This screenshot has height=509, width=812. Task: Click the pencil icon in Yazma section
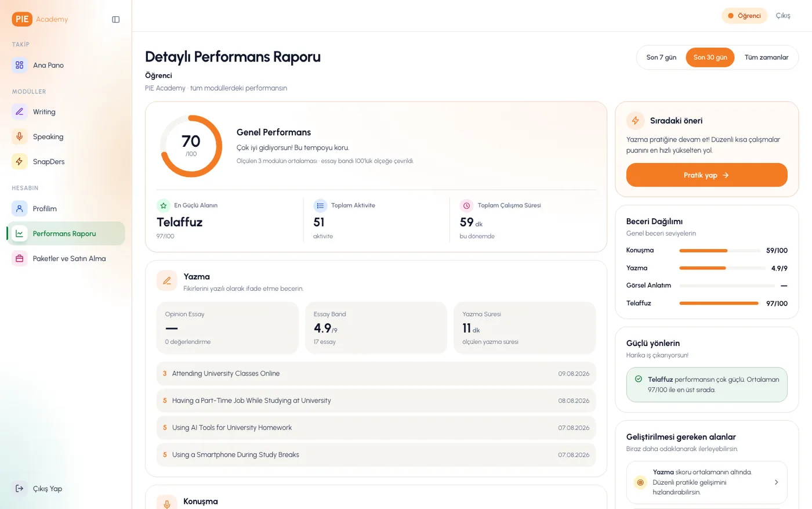coord(167,281)
